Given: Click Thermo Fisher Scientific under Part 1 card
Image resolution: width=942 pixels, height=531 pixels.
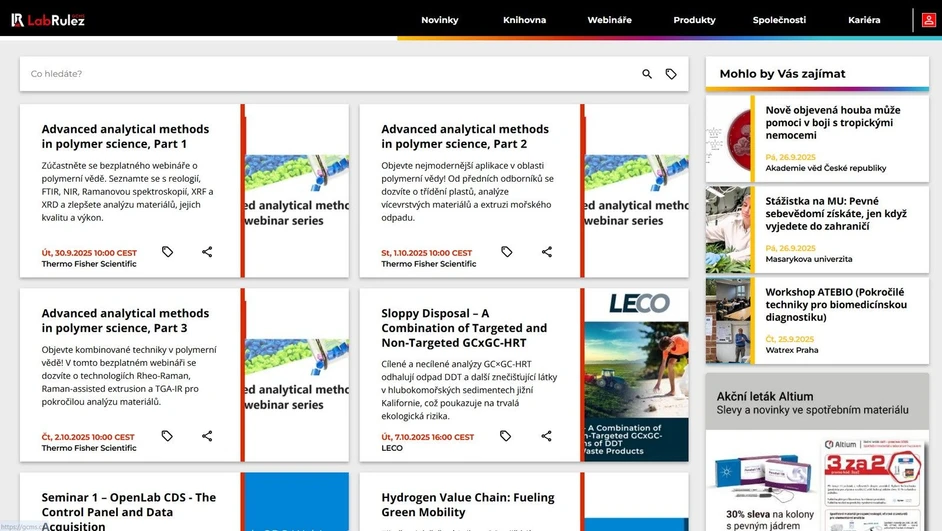Looking at the screenshot, I should coord(89,264).
